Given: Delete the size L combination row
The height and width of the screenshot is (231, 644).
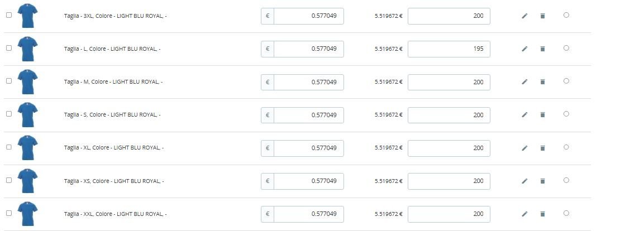Looking at the screenshot, I should (x=542, y=49).
